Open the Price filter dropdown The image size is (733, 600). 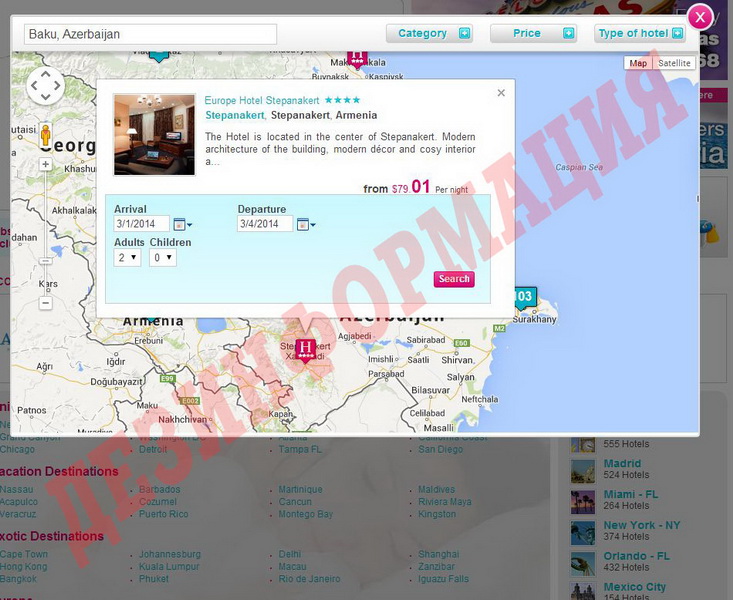click(533, 33)
